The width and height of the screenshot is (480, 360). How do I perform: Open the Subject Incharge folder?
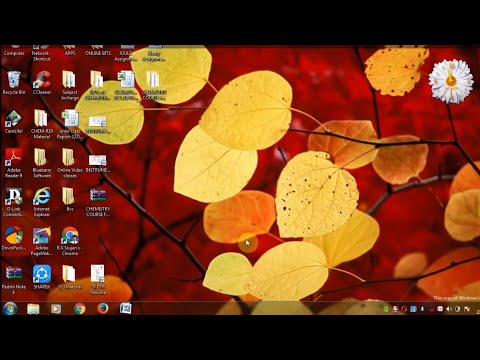pos(70,85)
